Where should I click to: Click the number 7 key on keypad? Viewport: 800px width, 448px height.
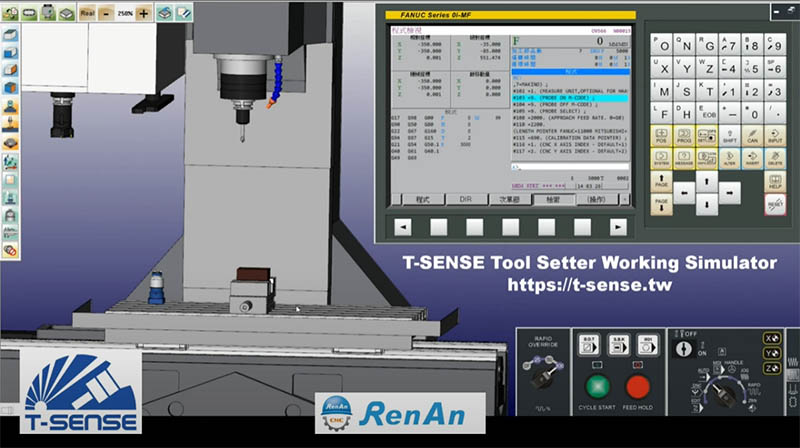point(730,45)
